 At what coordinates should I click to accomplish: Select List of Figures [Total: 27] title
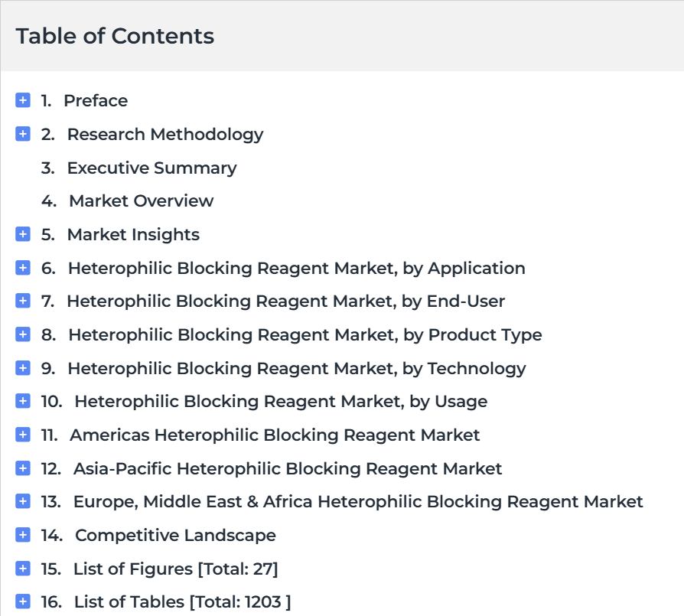point(175,569)
